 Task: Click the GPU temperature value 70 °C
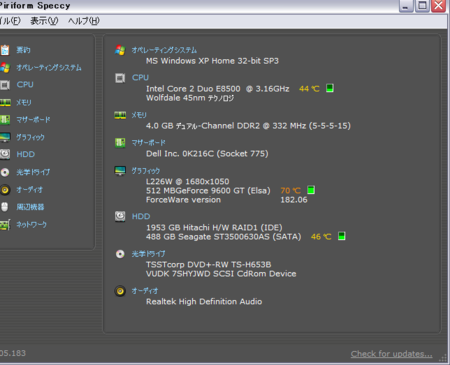(x=291, y=190)
